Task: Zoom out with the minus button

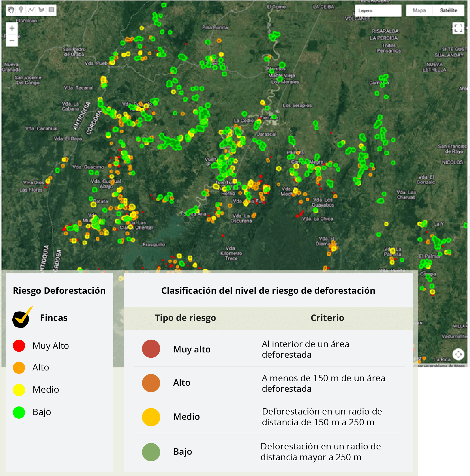Action: pos(12,40)
